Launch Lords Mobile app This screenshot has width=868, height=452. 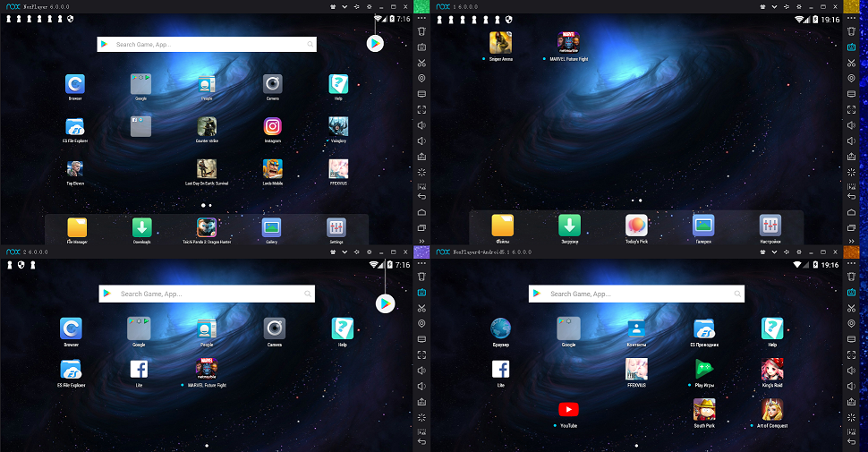point(272,168)
